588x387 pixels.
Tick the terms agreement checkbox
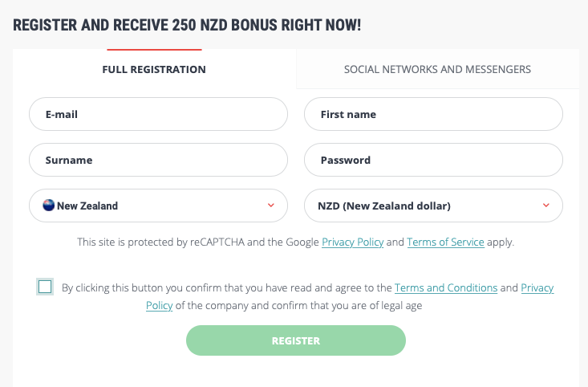(45, 287)
